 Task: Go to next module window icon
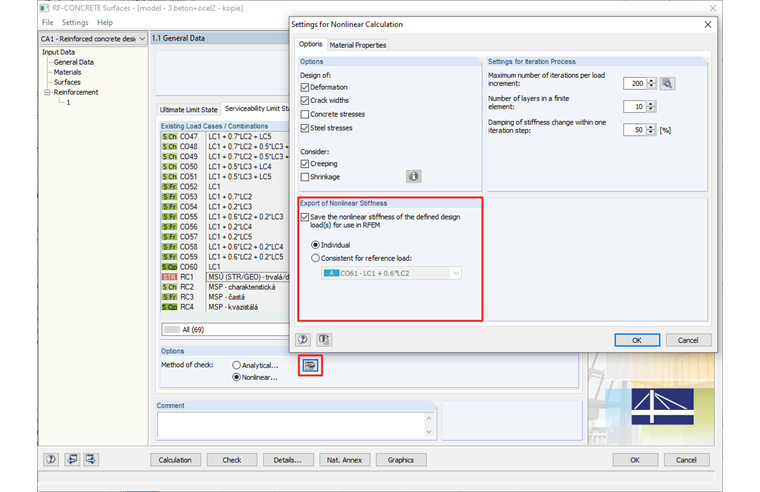(x=91, y=459)
